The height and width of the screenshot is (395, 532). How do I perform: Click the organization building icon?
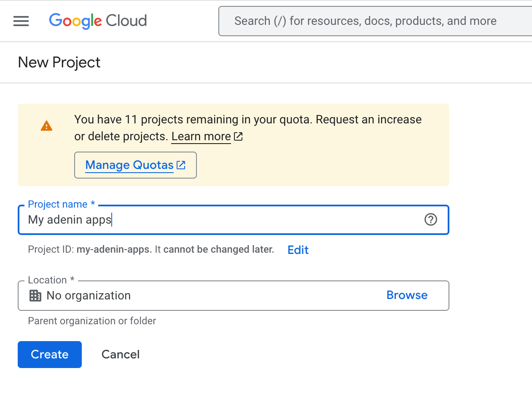point(35,296)
